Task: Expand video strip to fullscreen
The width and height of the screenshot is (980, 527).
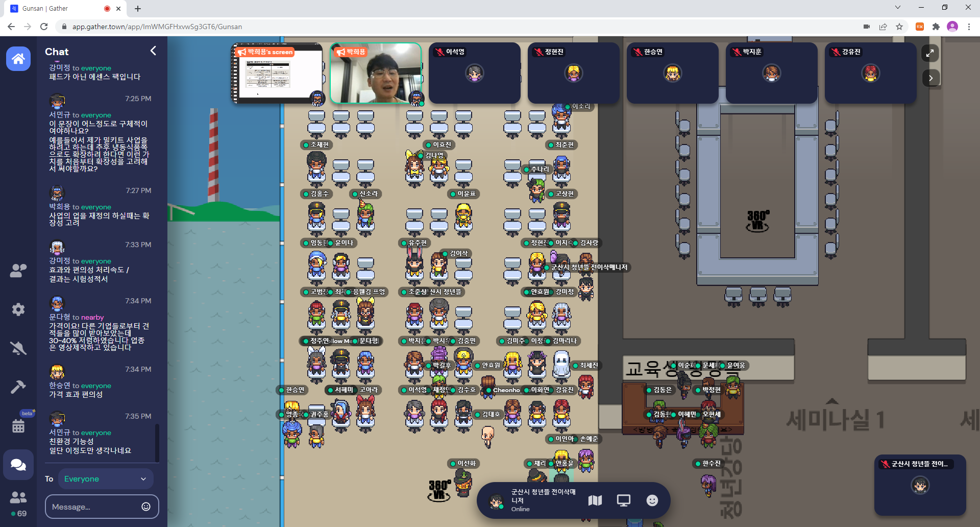Action: click(930, 53)
